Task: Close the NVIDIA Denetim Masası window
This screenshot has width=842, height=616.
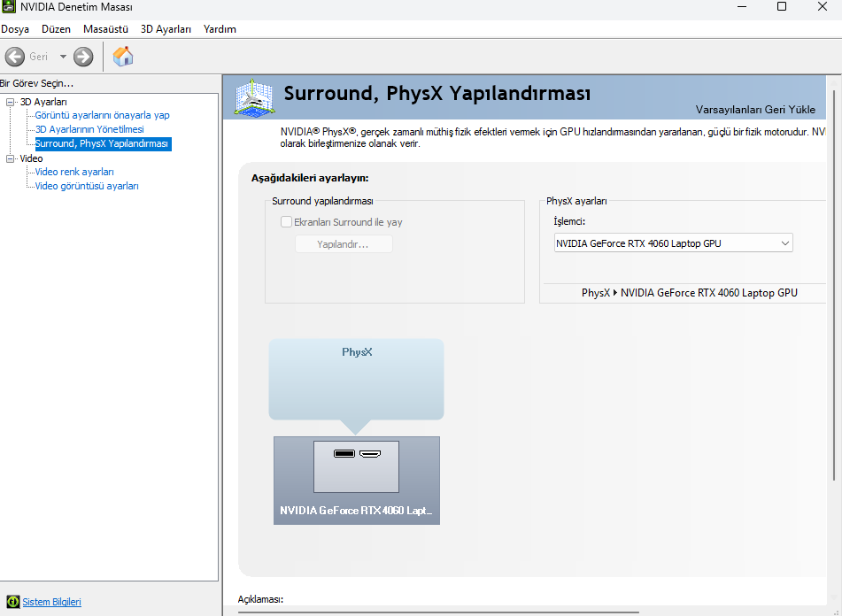Action: 823,7
